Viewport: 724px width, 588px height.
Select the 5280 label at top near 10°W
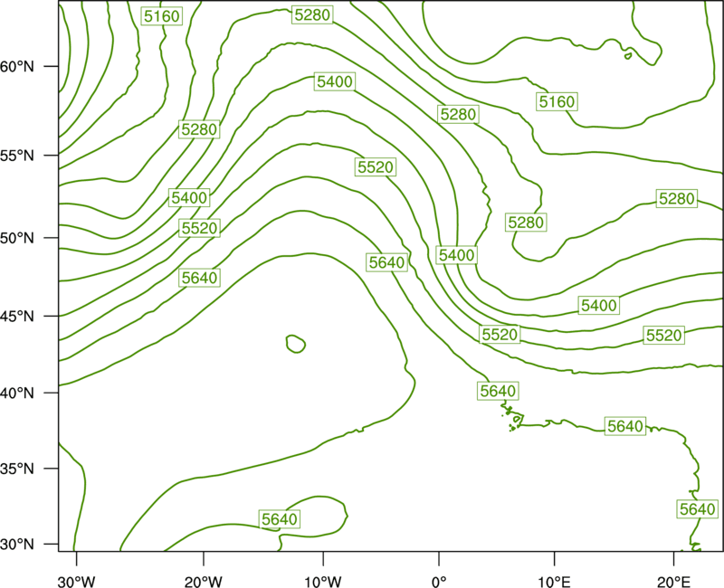point(312,14)
